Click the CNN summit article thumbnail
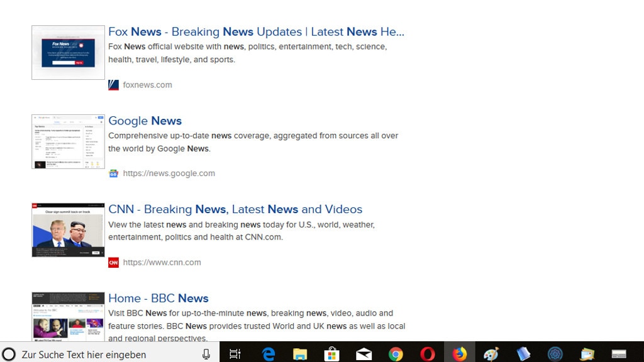The image size is (644, 362). pyautogui.click(x=67, y=229)
